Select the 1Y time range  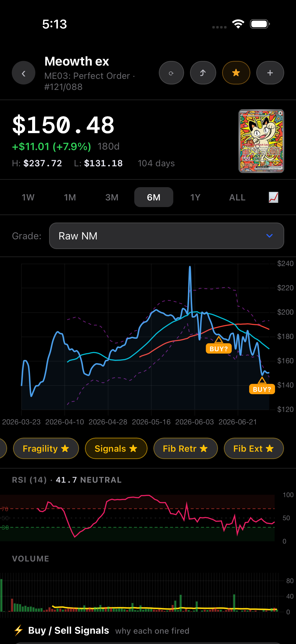[x=195, y=197]
